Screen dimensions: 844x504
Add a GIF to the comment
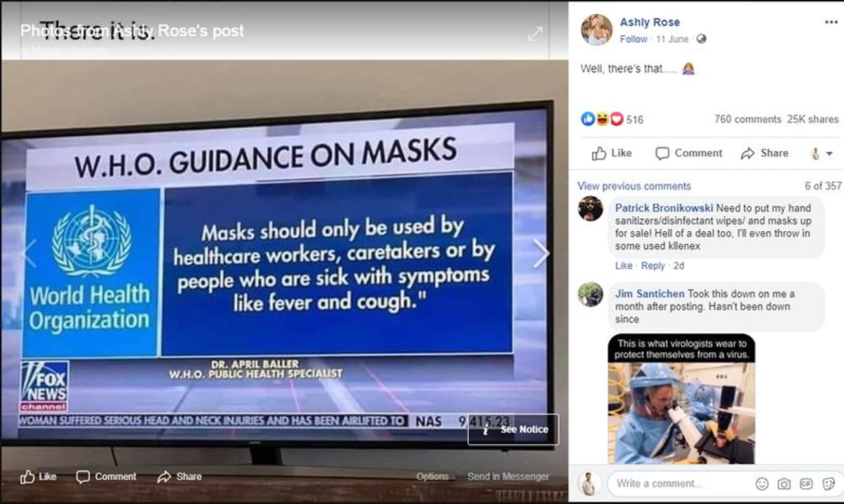(806, 484)
